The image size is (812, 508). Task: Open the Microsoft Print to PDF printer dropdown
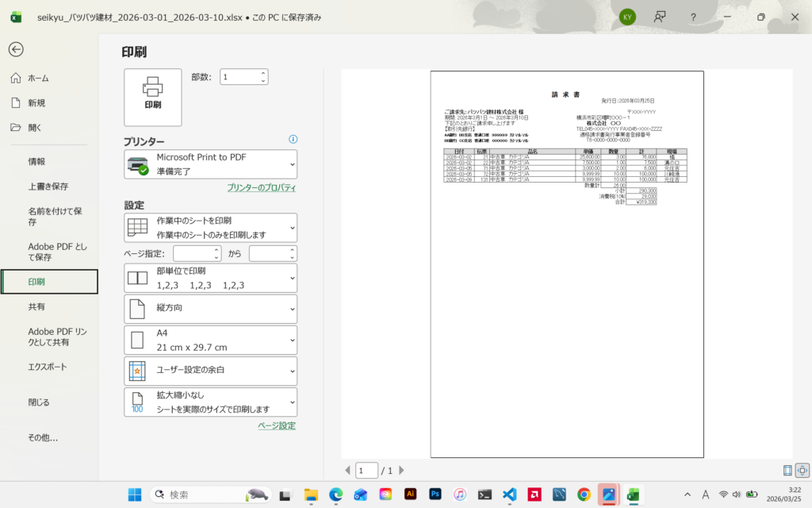click(x=210, y=164)
